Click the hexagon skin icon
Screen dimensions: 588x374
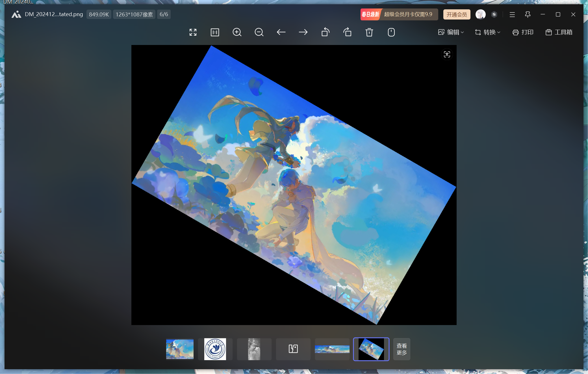pyautogui.click(x=494, y=14)
